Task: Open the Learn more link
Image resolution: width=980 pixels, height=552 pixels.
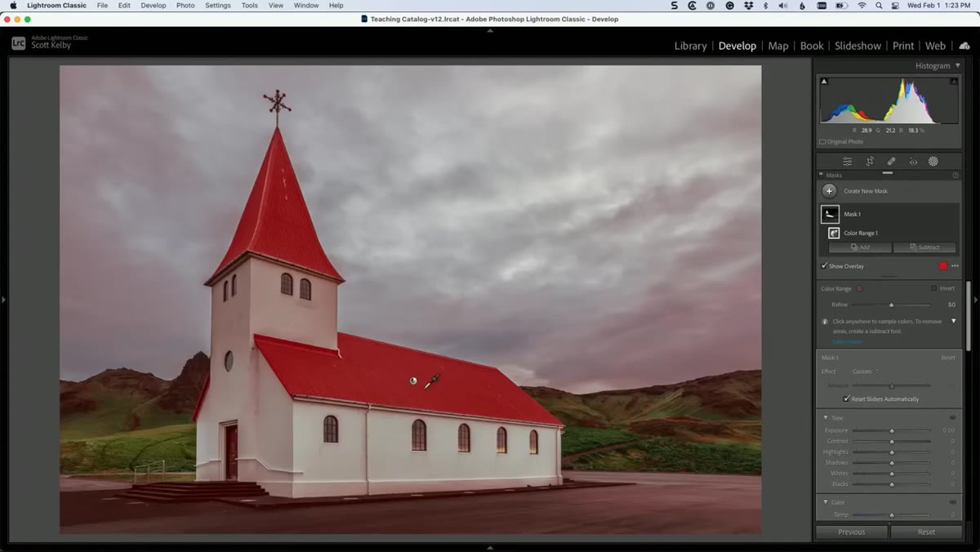Action: pos(847,341)
